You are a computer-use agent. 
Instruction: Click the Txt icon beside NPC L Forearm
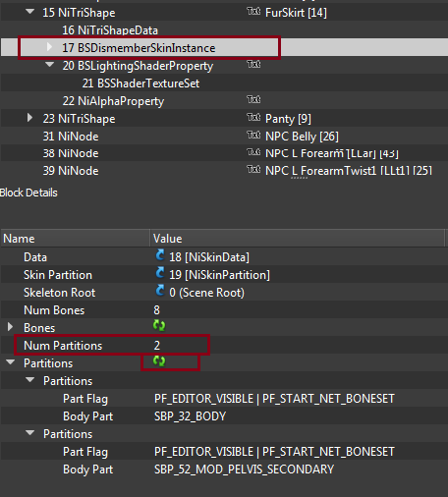click(253, 152)
